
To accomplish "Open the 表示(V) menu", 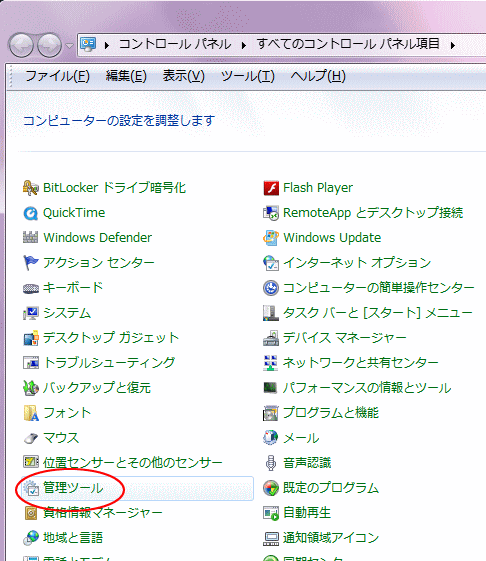I will pos(184,76).
